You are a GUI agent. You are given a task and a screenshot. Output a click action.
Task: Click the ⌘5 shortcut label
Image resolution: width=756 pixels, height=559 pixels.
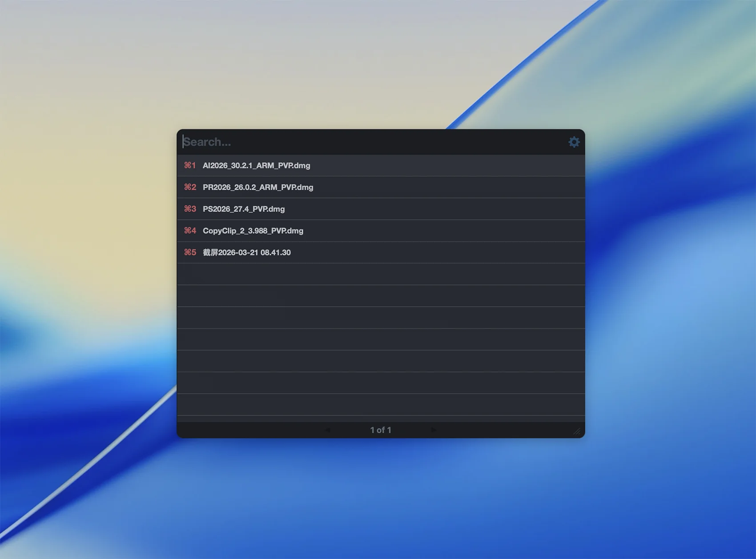point(190,252)
